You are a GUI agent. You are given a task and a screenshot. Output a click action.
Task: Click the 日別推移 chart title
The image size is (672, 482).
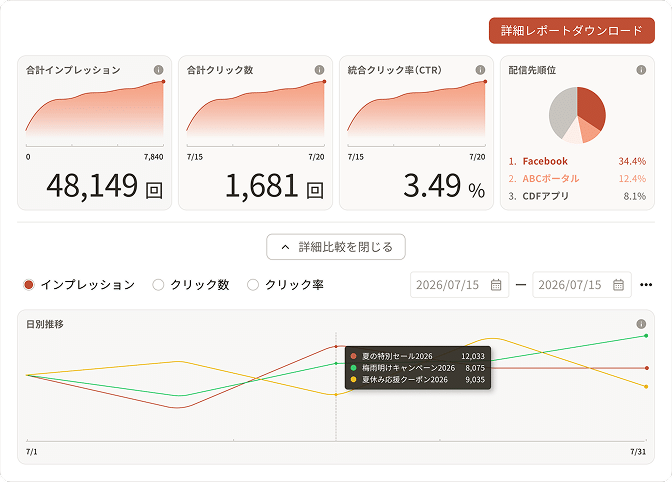click(45, 324)
